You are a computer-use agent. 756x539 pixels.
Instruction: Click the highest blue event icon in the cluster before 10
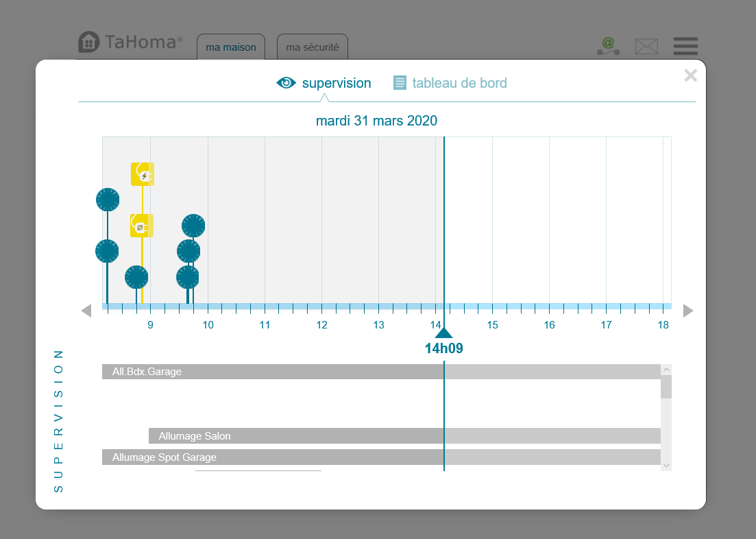pos(193,226)
